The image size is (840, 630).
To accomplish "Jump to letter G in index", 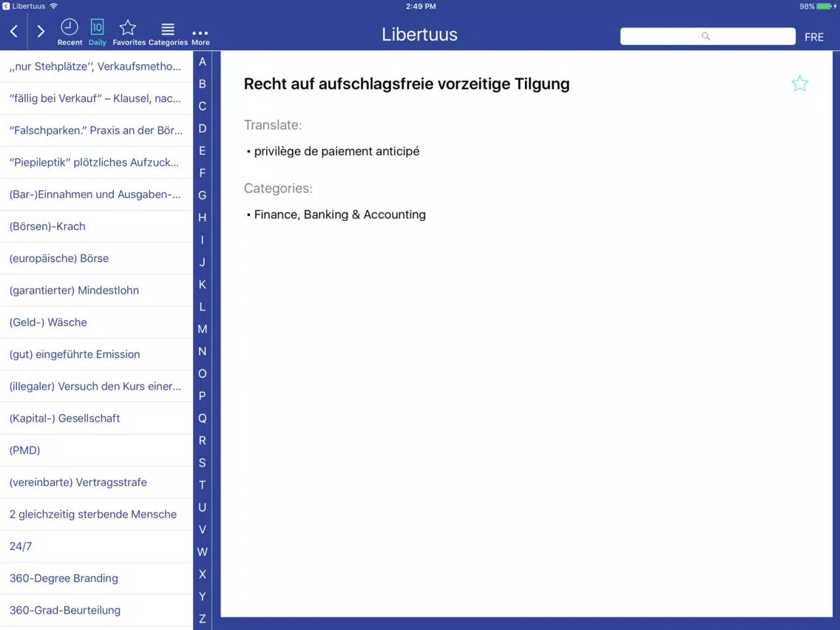I will click(x=203, y=195).
